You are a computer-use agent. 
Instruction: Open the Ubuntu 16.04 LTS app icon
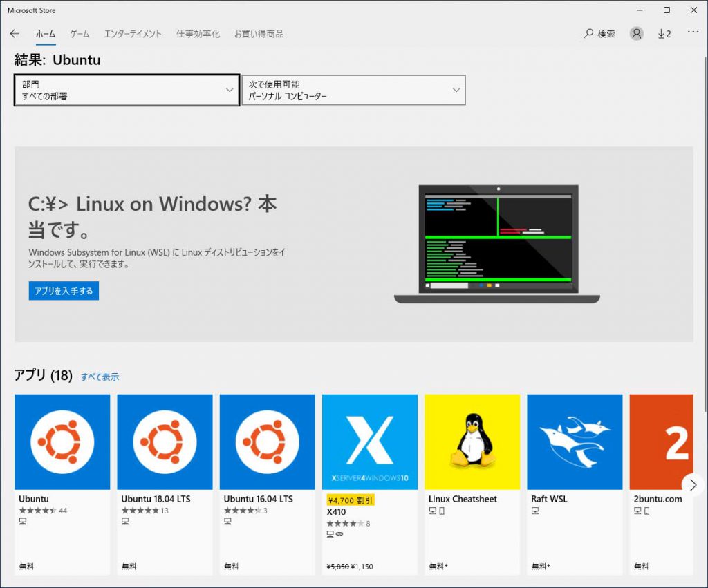pyautogui.click(x=268, y=442)
